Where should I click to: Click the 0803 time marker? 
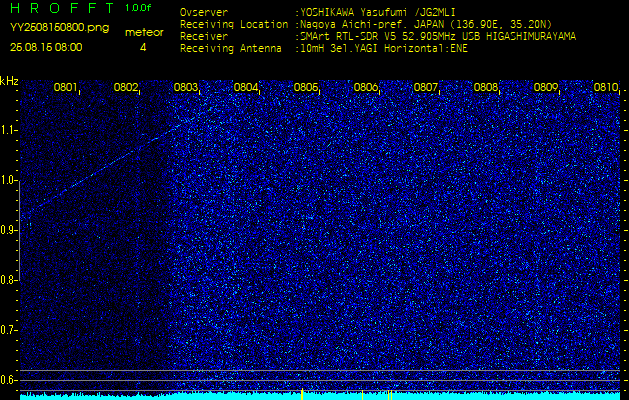pyautogui.click(x=185, y=87)
